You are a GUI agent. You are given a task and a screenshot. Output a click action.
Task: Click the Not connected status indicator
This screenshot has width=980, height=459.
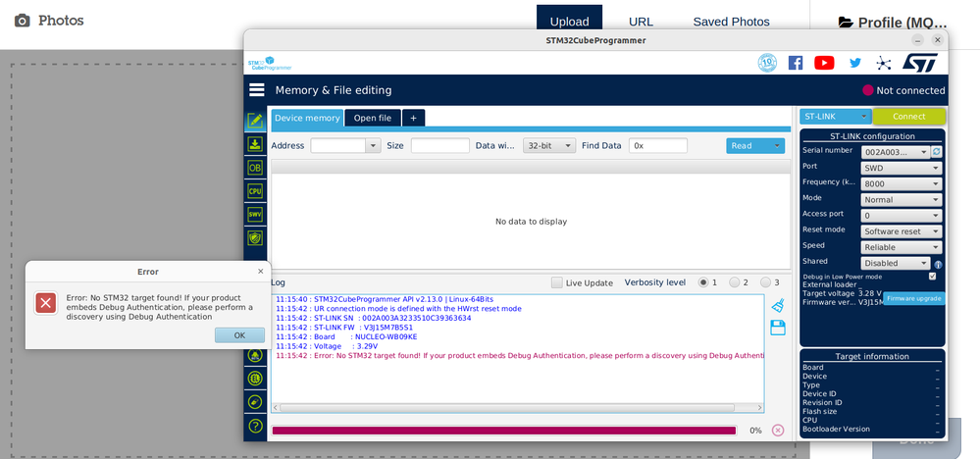[903, 90]
